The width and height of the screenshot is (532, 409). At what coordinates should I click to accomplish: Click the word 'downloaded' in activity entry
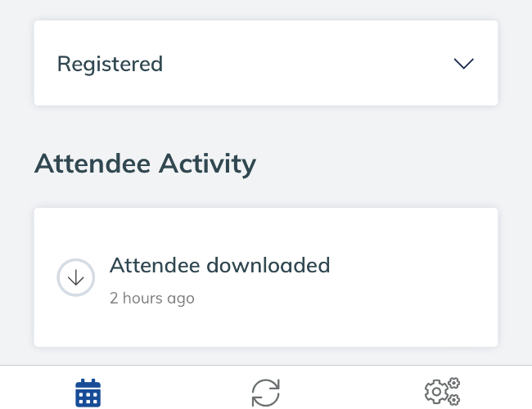coord(268,265)
